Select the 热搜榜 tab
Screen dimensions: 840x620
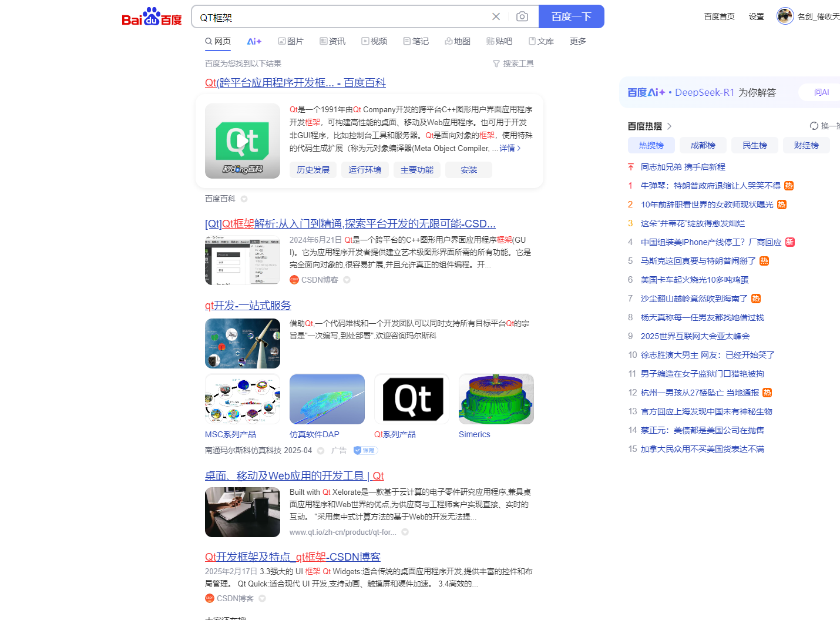point(651,145)
